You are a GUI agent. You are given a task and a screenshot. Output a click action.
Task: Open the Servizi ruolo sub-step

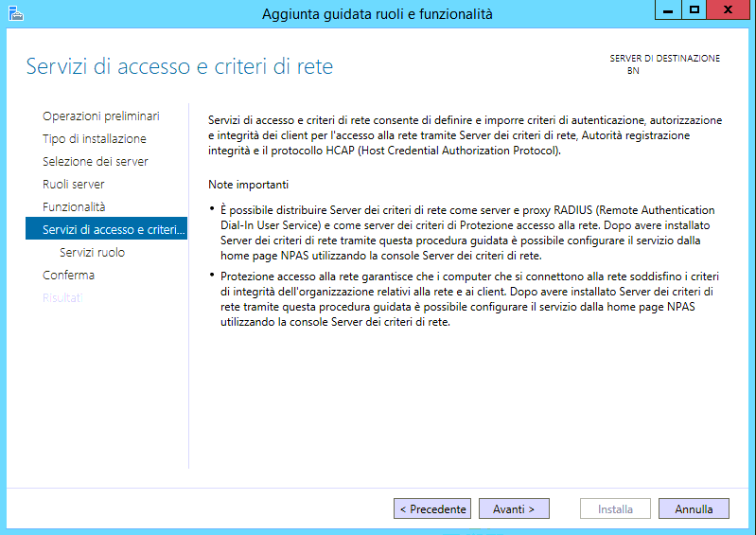click(x=92, y=252)
